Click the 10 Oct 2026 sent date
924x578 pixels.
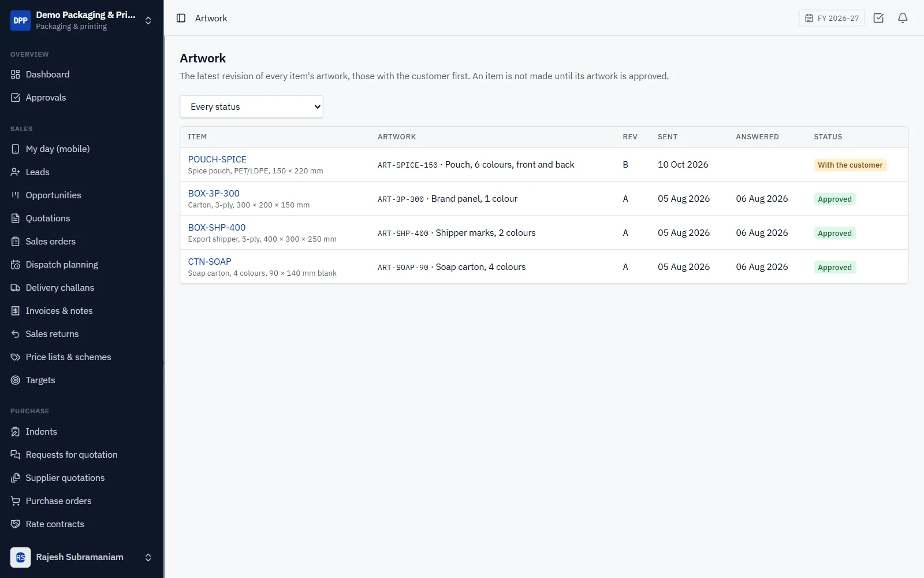click(x=683, y=165)
